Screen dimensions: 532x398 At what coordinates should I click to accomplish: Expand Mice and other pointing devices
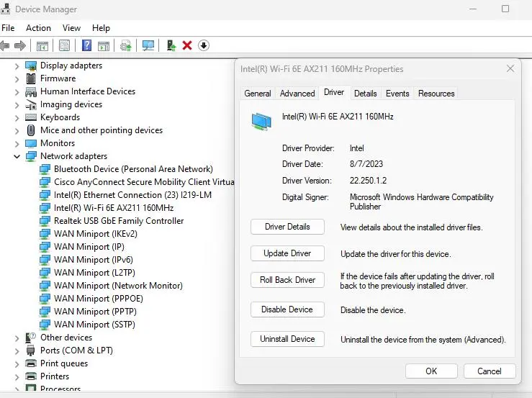(x=17, y=131)
